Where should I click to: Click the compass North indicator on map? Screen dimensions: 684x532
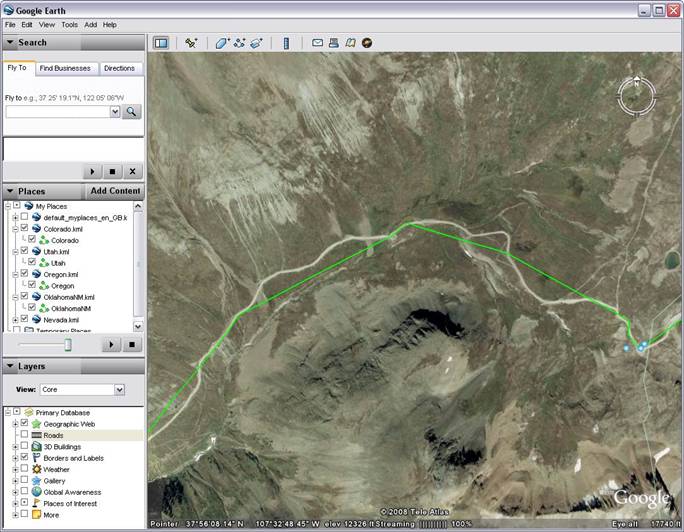pos(636,82)
